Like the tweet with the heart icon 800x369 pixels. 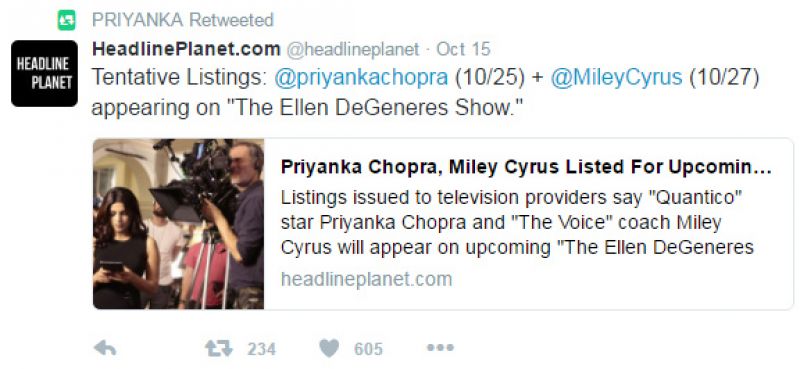[329, 349]
